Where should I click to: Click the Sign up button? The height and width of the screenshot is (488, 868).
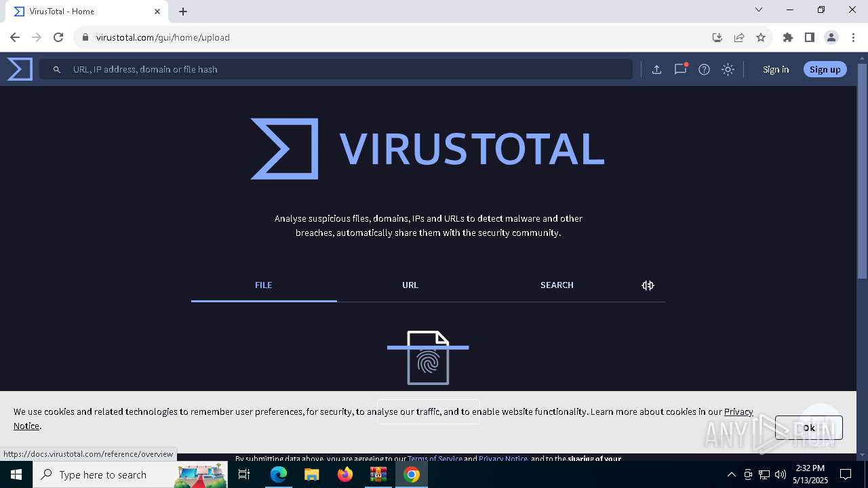(x=825, y=69)
